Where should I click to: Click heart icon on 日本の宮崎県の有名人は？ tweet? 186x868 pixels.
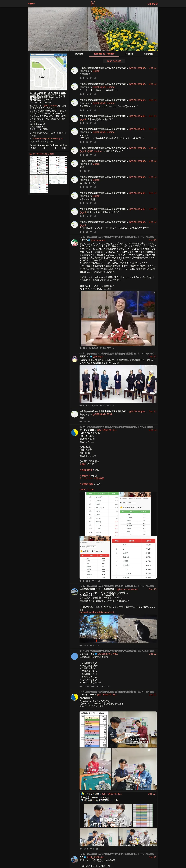tap(91, 123)
